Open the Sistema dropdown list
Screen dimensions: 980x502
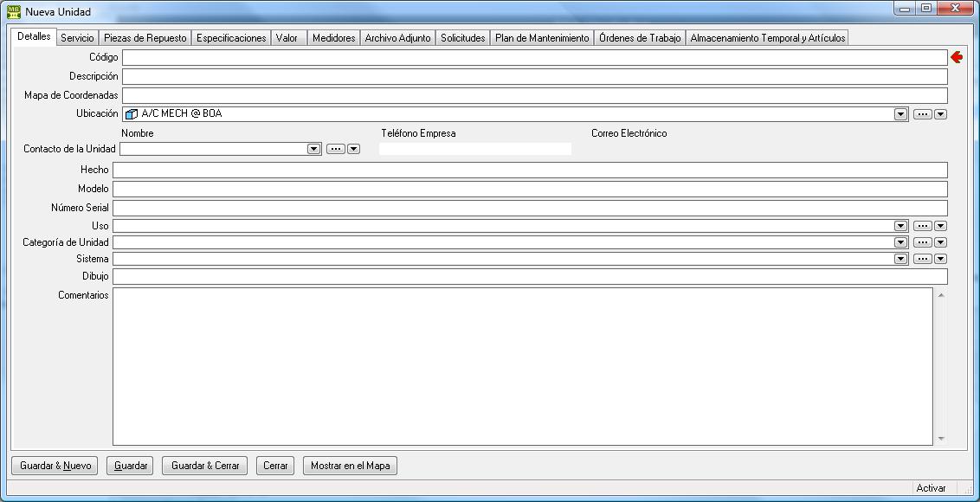click(900, 259)
